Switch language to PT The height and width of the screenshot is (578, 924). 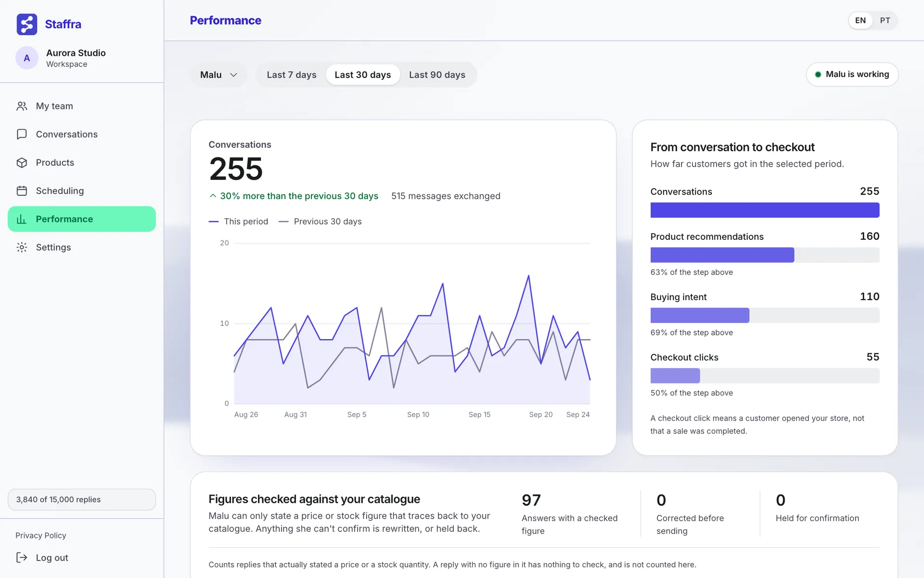click(x=885, y=20)
